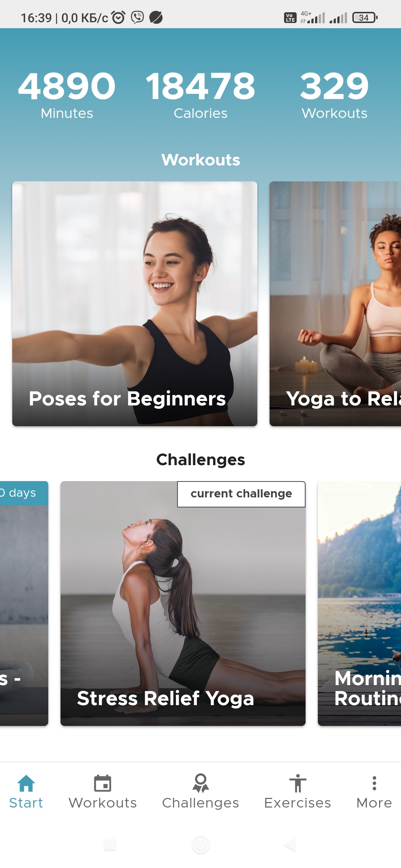401x868 pixels.
Task: Tap the Challenges section heading
Action: pyautogui.click(x=200, y=460)
